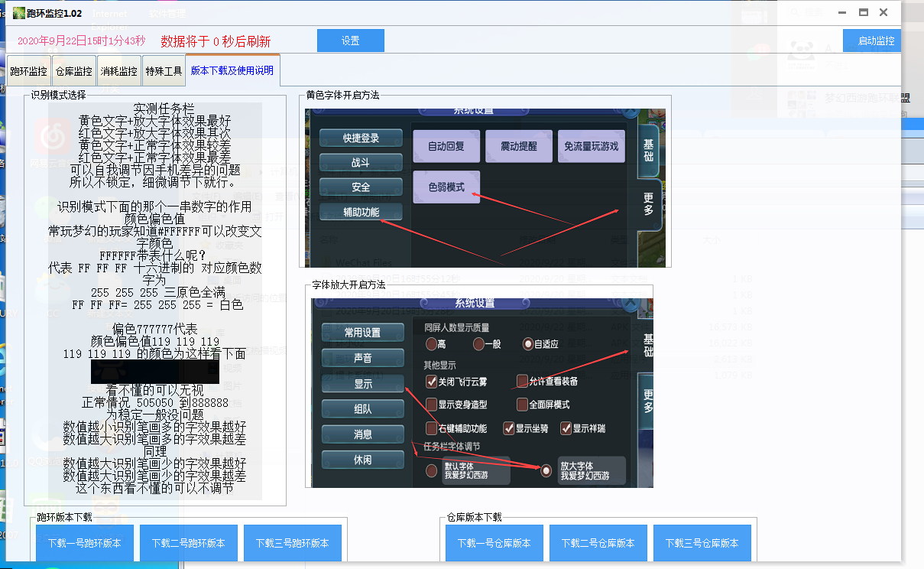The height and width of the screenshot is (569, 924).
Task: Click the red 数据将于 0 秒后刷新 text
Action: coord(216,41)
